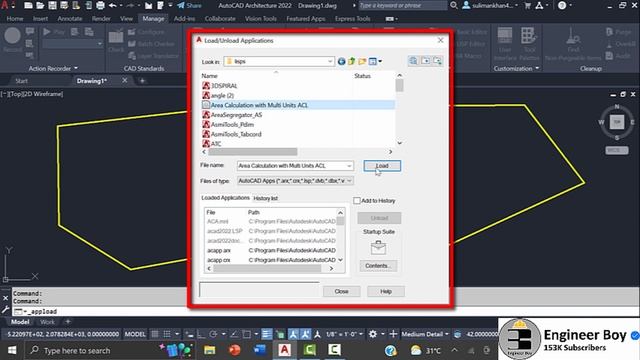Expand the File name combo box arrow
This screenshot has width=640, height=360.
(349, 166)
